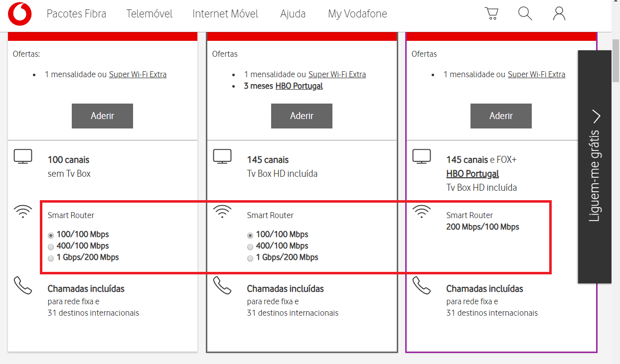Click the Wi-Fi icon on the rightmost plan
Image resolution: width=620 pixels, height=364 pixels.
[x=422, y=211]
